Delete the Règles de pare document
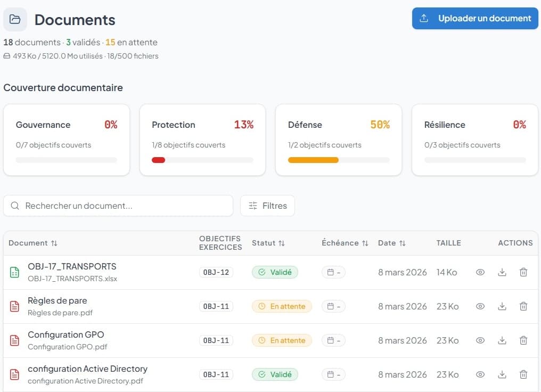Screen dimensions: 541x392 [x=523, y=306]
